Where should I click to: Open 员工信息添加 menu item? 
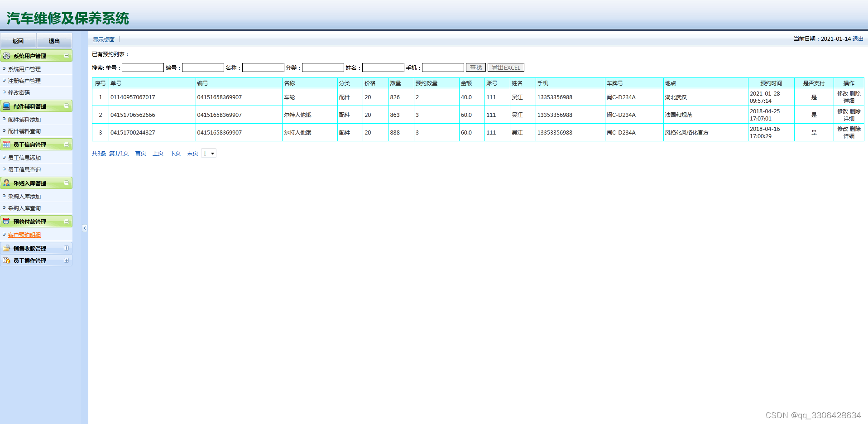24,158
